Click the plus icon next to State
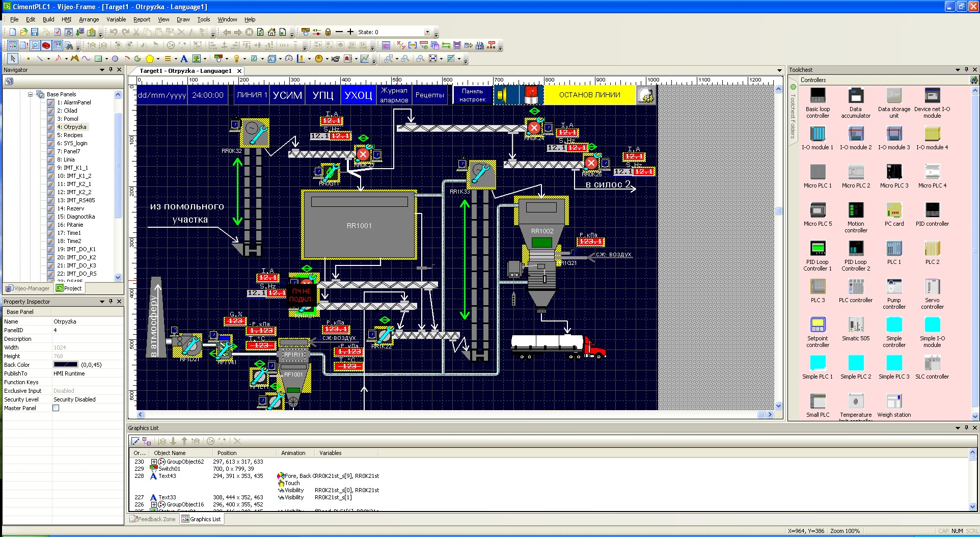 pos(350,32)
